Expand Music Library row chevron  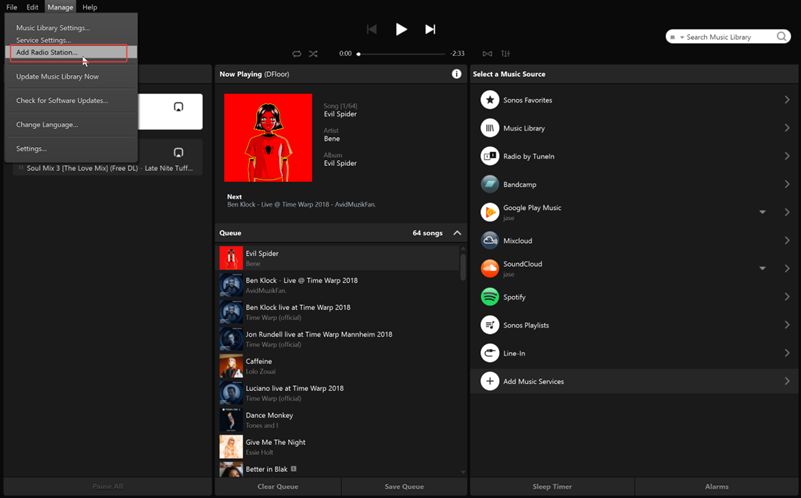tap(787, 128)
